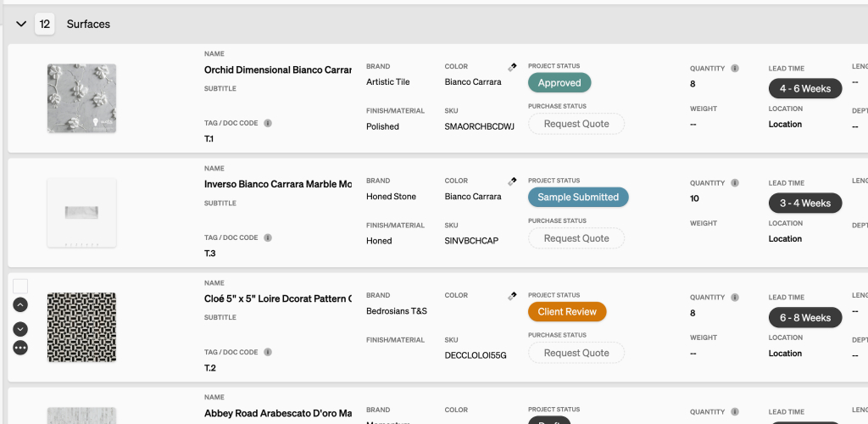Screen dimensions: 868x424
Task: Click tag code T.1
Action: tap(209, 139)
